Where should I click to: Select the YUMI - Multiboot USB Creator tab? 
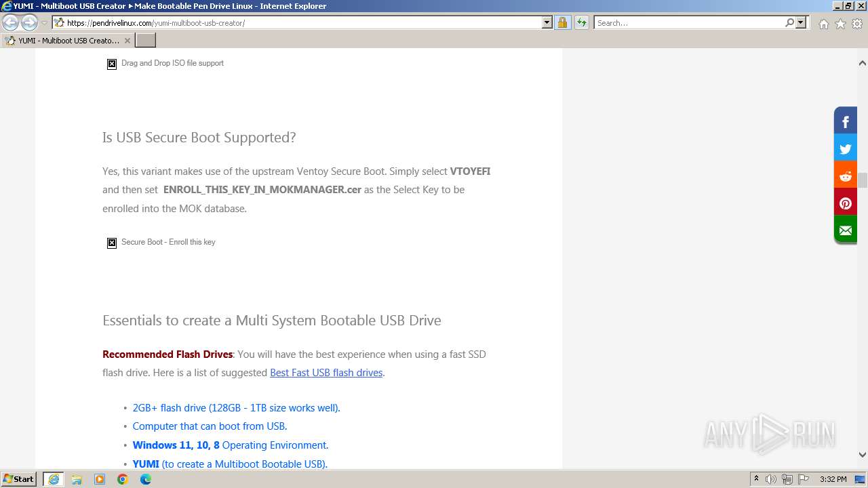tap(67, 41)
